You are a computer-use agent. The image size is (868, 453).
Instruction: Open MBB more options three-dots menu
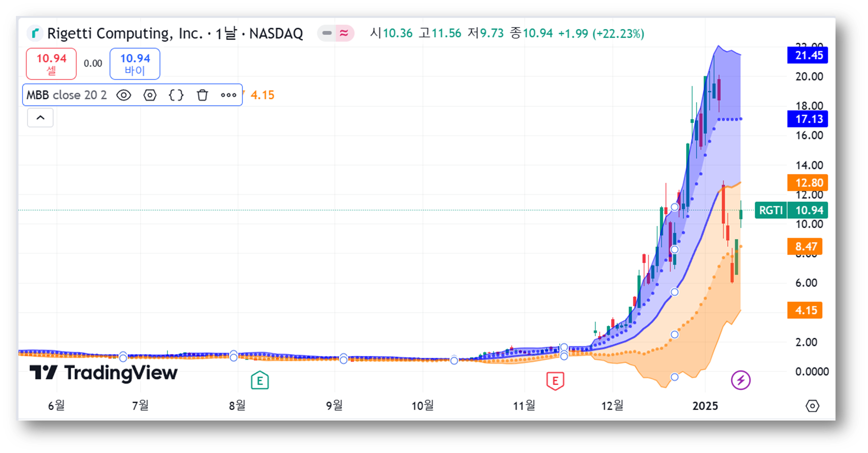tap(228, 95)
